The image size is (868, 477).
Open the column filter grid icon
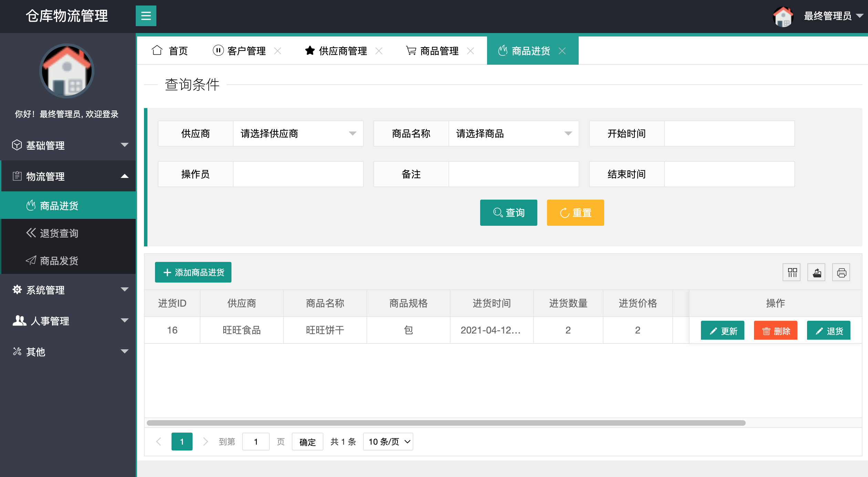(792, 273)
